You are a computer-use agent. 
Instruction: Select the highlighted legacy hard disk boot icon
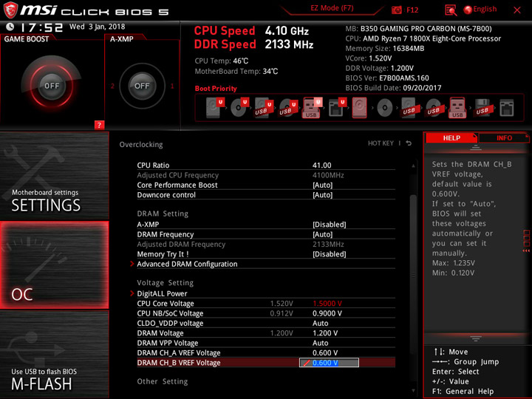coord(360,108)
